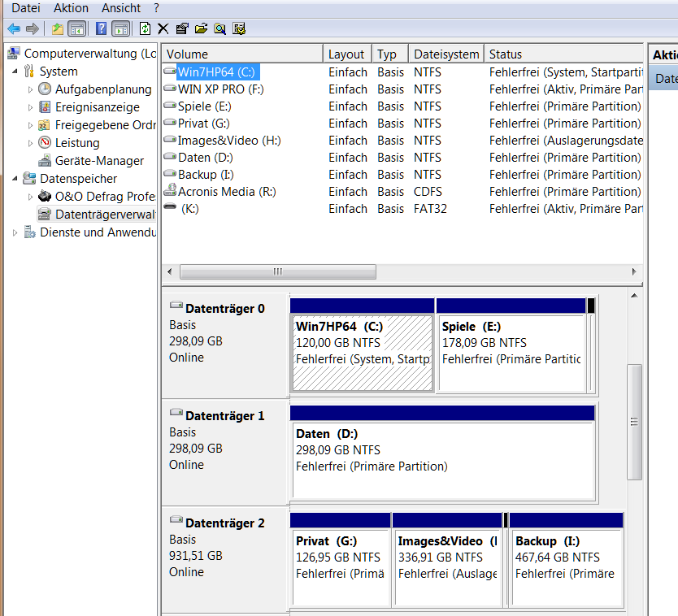The height and width of the screenshot is (616, 678).
Task: Click the Delete X toolbar icon
Action: [163, 29]
